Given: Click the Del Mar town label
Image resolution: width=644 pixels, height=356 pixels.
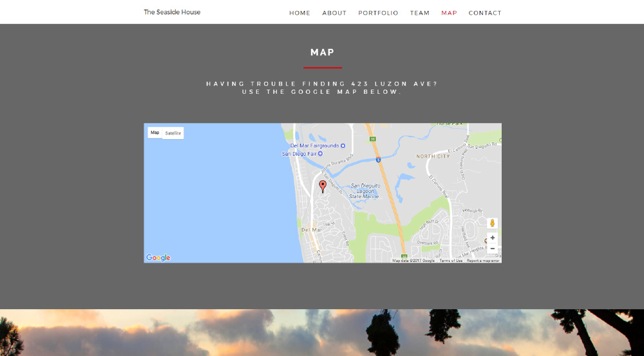Looking at the screenshot, I should point(312,230).
